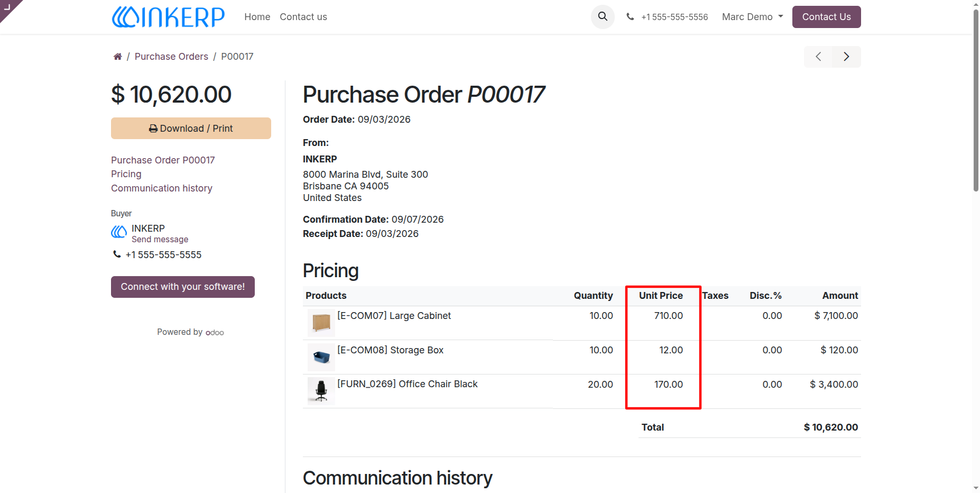Click the Total '$ 10,620.00' value
Image resolution: width=980 pixels, height=493 pixels.
[831, 427]
